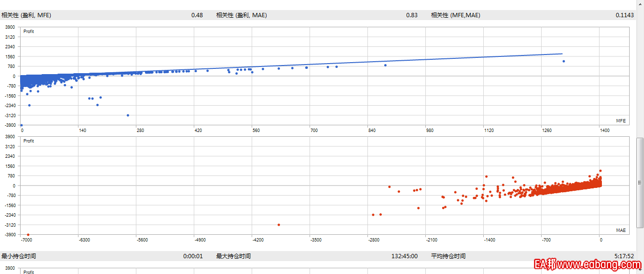The width and height of the screenshot is (644, 274).
Task: Click the 560 label on MFE axis
Action: pos(256,131)
